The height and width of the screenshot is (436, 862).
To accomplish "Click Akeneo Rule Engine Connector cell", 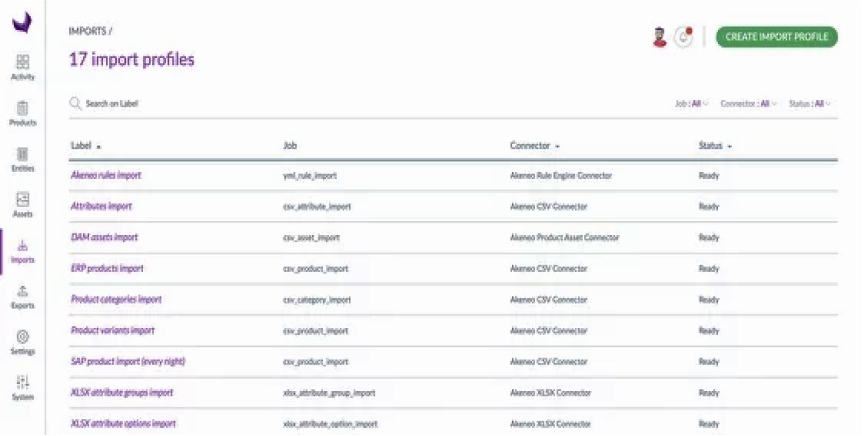I will pos(561,176).
